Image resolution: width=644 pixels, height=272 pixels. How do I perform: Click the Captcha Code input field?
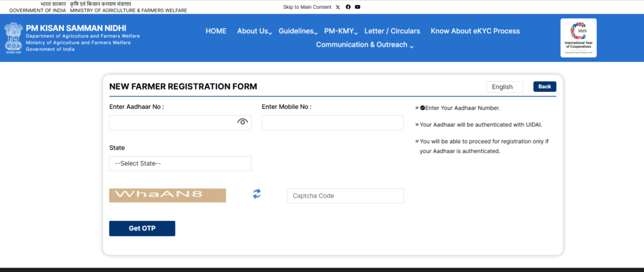click(345, 196)
